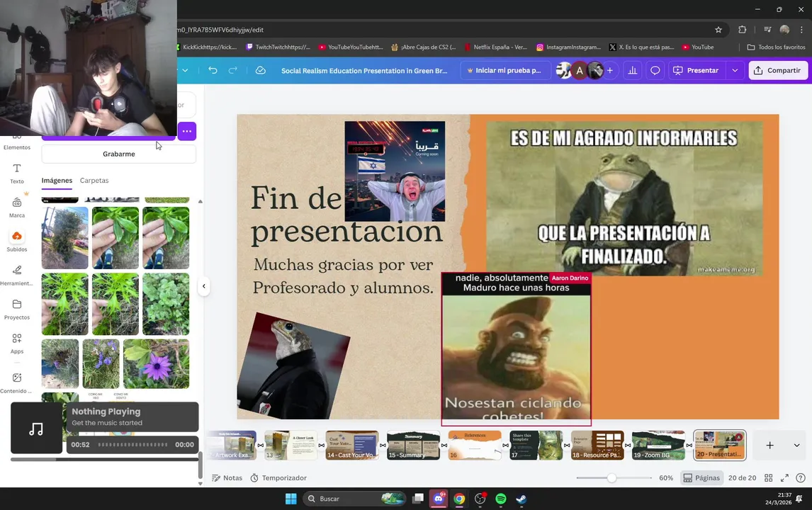
Task: Open the comments speech bubble icon
Action: click(655, 70)
